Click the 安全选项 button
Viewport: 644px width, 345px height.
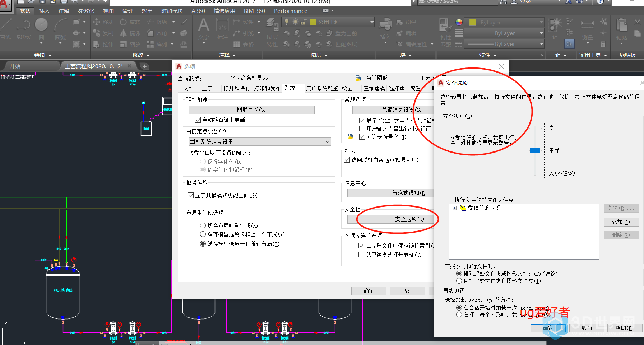point(391,219)
